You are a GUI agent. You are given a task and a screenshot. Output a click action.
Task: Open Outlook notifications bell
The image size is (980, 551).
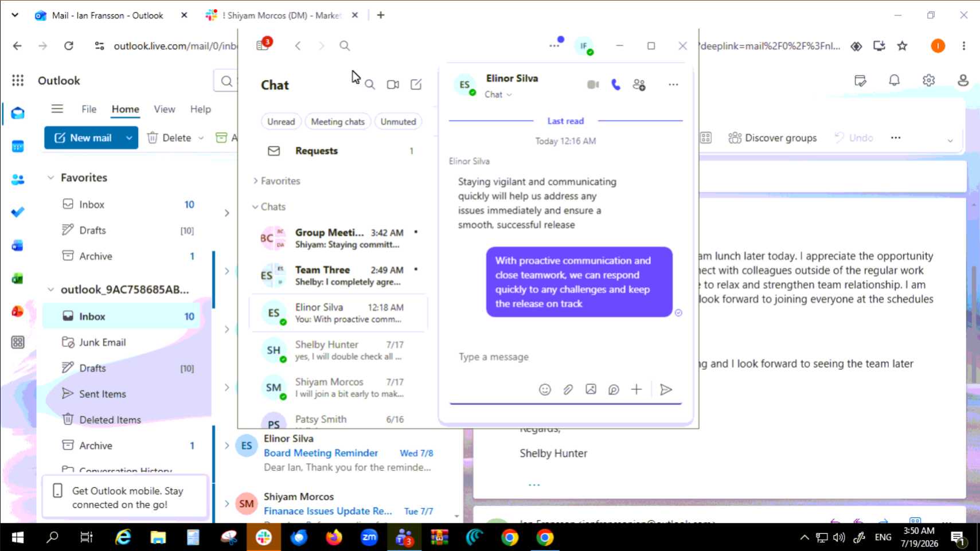pyautogui.click(x=894, y=80)
